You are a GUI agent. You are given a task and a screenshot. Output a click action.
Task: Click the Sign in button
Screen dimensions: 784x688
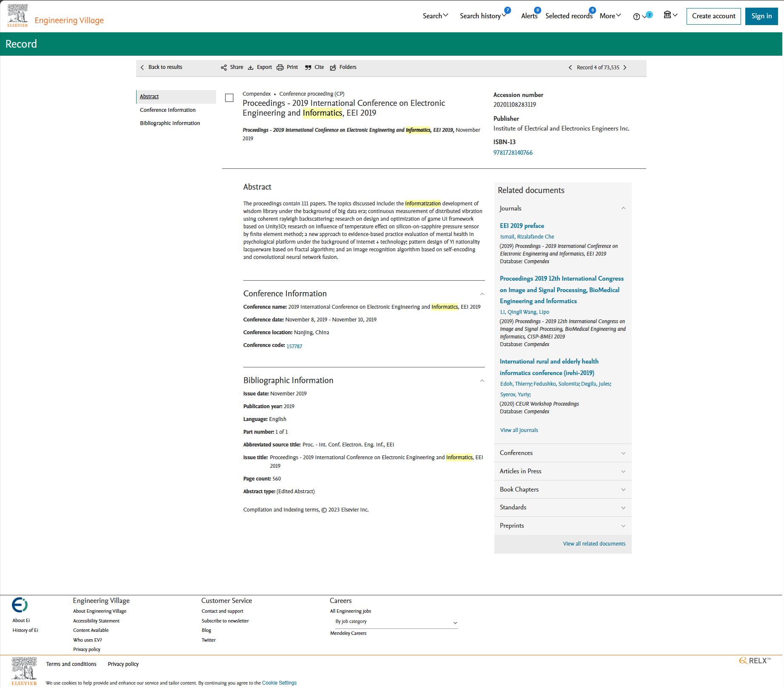tap(761, 16)
